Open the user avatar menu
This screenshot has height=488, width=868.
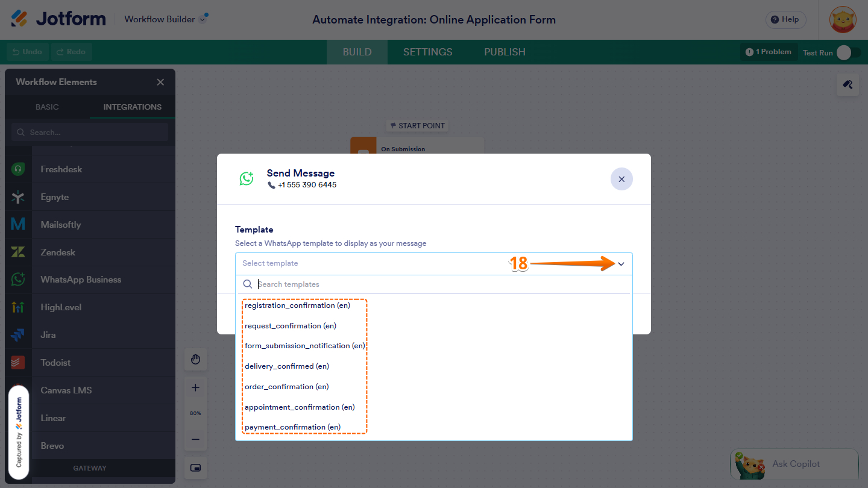click(x=843, y=19)
